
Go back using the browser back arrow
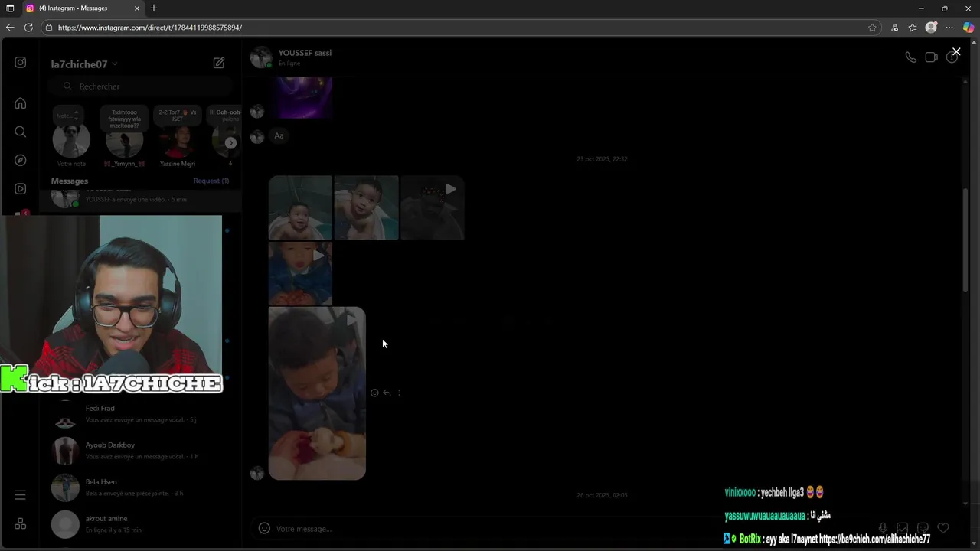pyautogui.click(x=10, y=28)
